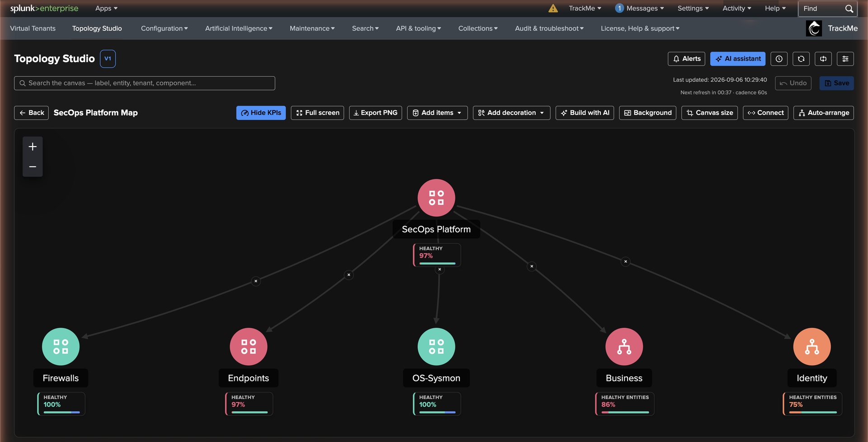Screen dimensions: 868x442
Task: Click the refresh icon button
Action: click(801, 59)
